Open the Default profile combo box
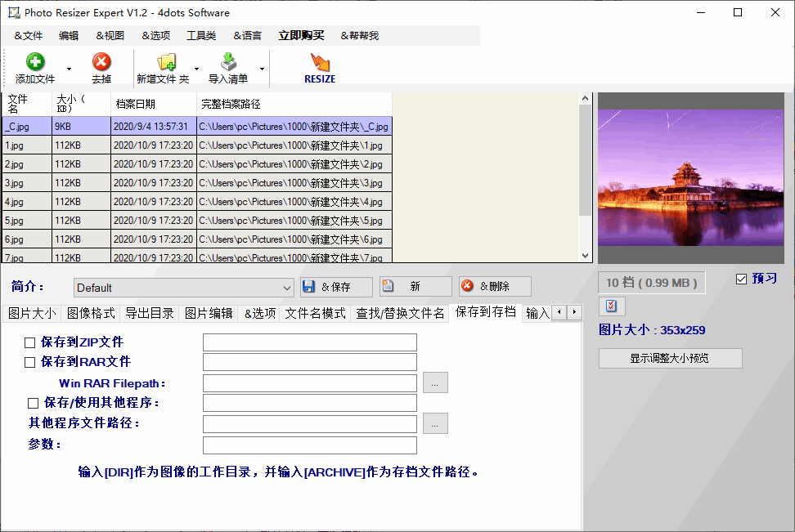The image size is (795, 532). [x=183, y=288]
